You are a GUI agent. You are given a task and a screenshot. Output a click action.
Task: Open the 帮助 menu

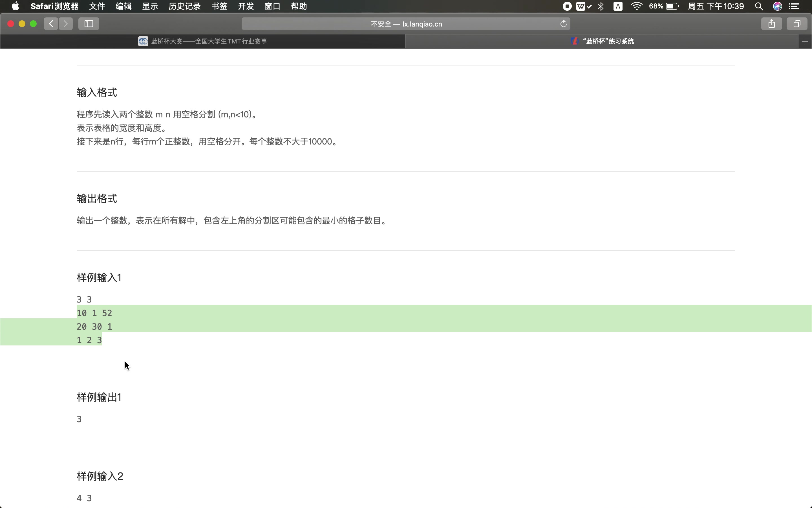tap(299, 6)
